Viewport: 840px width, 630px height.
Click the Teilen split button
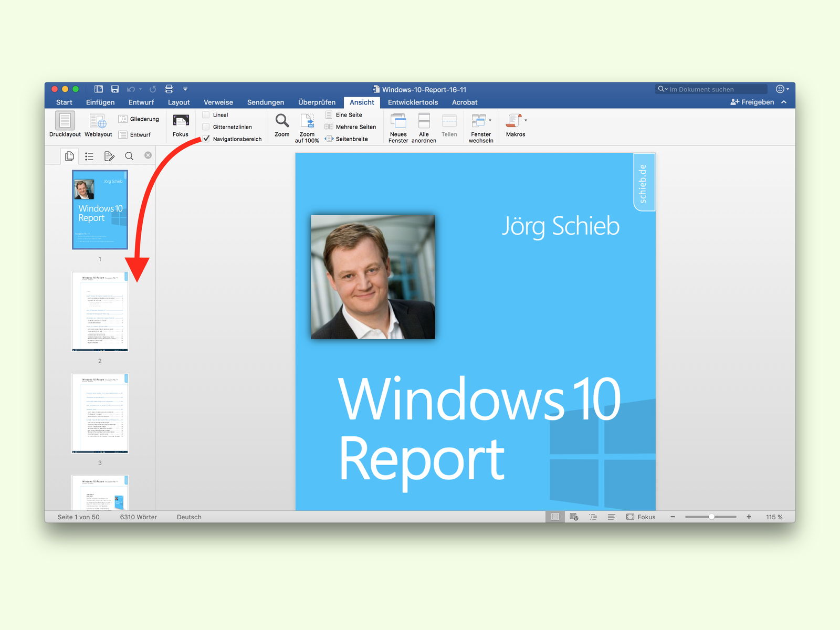449,126
